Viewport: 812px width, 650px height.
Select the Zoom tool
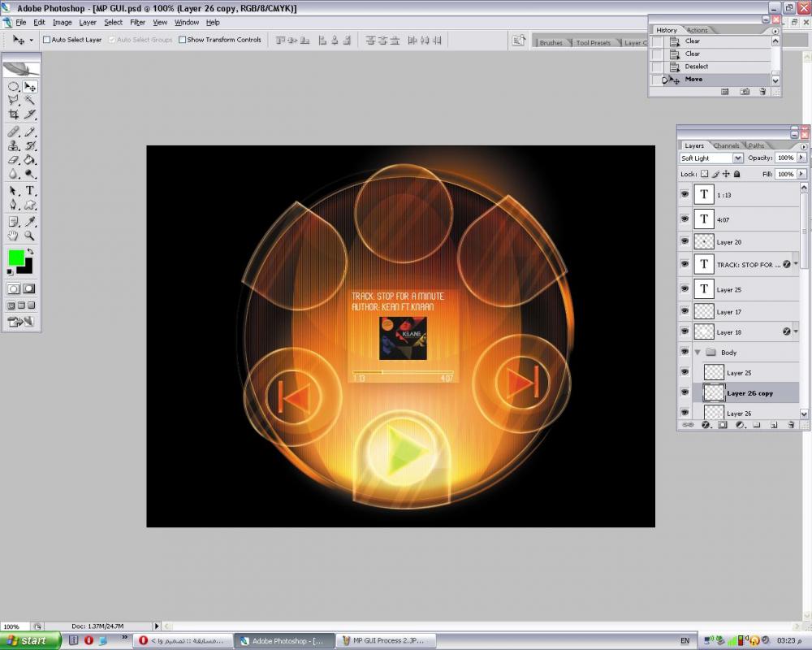(30, 236)
